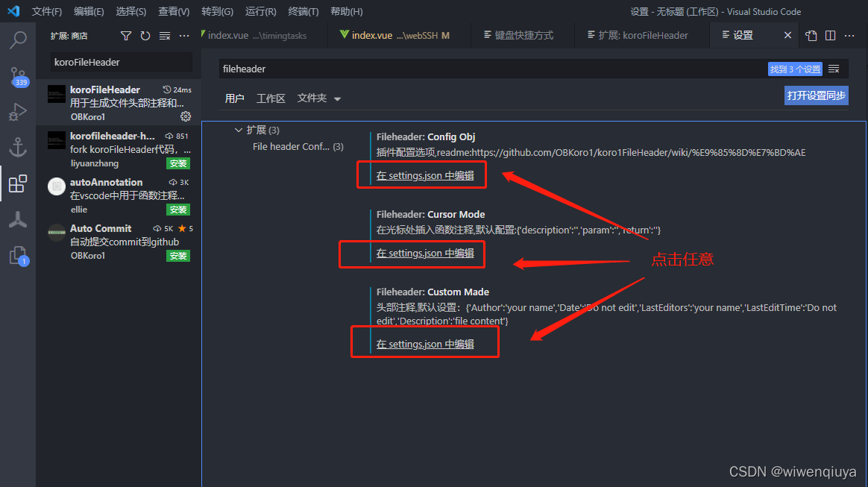868x487 pixels.
Task: Open the 文件夹 dropdown in settings
Action: (x=318, y=98)
